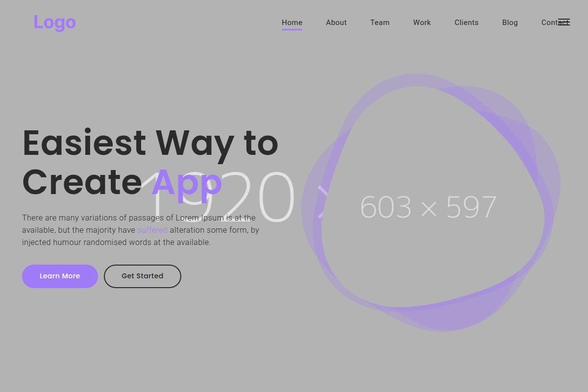The width and height of the screenshot is (588, 392).
Task: Click the 603 × 597 placeholder image
Action: [428, 207]
